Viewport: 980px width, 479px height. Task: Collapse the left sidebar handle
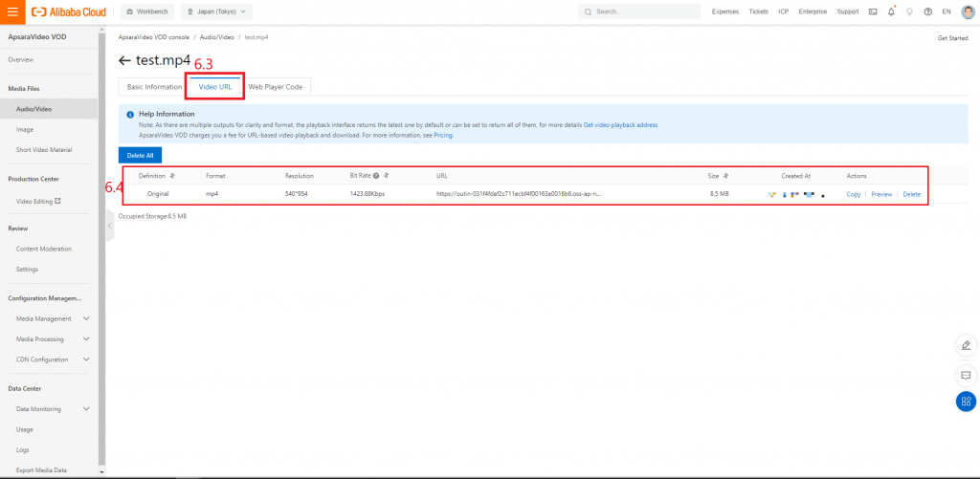click(110, 226)
